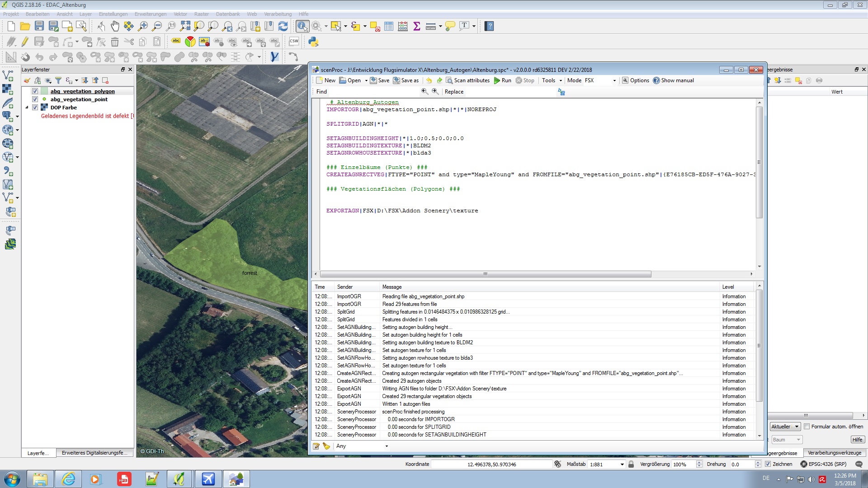Open the Projekt menu
868x488 pixels.
point(11,14)
